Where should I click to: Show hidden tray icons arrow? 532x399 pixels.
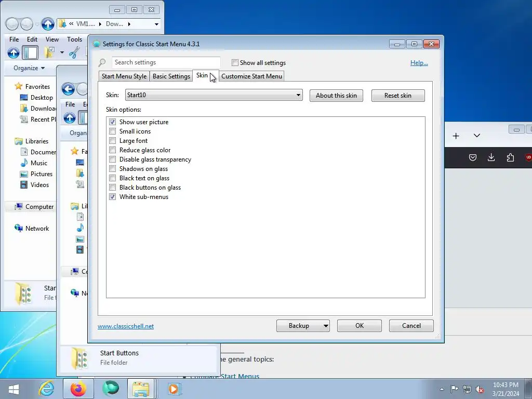[442, 389]
